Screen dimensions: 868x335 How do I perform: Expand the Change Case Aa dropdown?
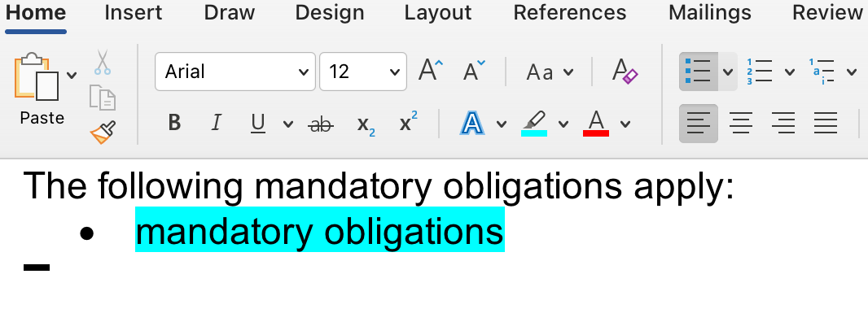pos(568,72)
